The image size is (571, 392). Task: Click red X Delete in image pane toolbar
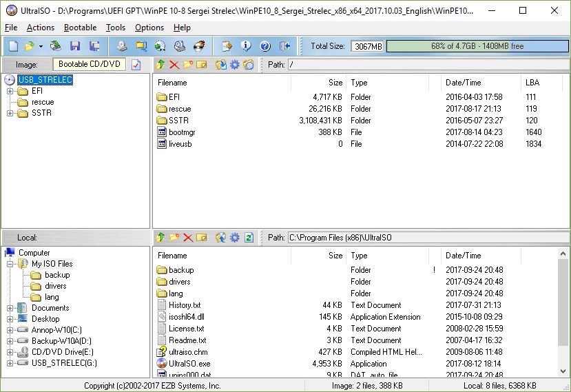point(174,65)
